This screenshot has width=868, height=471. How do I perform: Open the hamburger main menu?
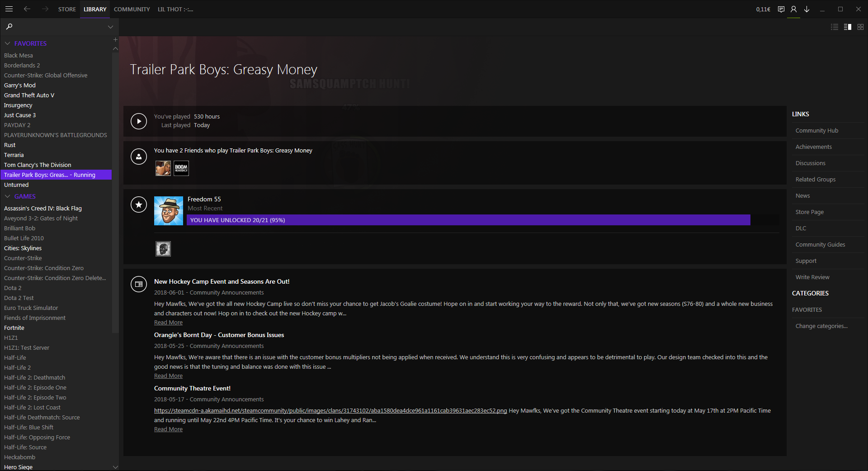coord(9,9)
